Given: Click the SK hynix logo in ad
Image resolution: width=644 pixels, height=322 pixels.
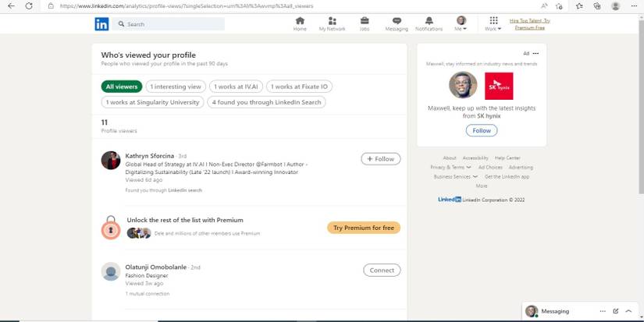Looking at the screenshot, I should click(499, 86).
